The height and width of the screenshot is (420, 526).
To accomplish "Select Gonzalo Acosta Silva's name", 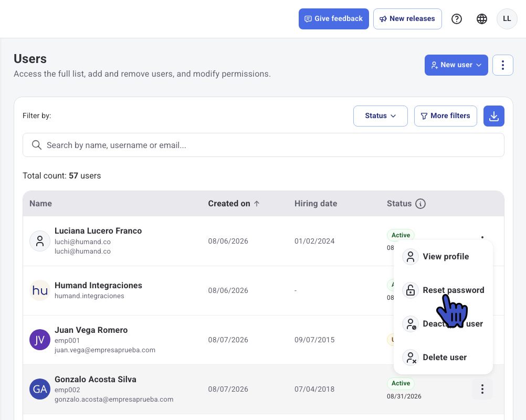I will click(96, 380).
